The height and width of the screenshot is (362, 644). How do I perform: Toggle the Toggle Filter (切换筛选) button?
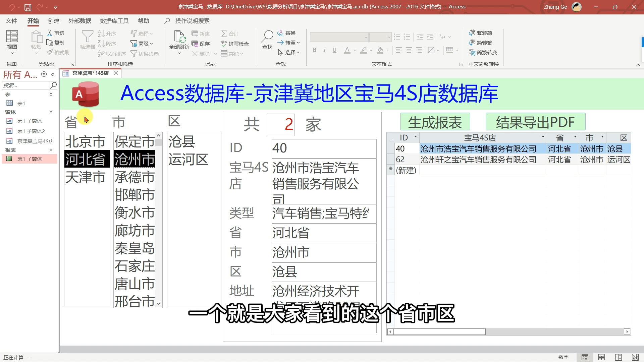[x=145, y=54]
